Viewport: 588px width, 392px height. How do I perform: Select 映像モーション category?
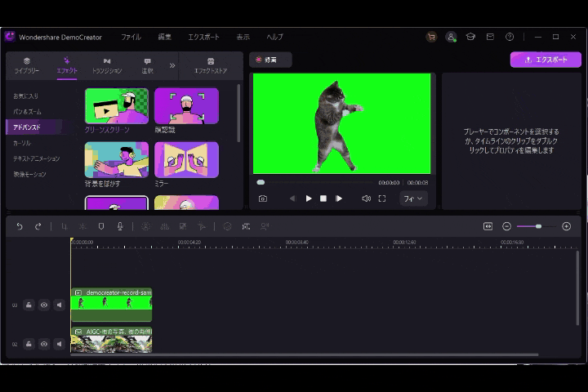click(29, 175)
